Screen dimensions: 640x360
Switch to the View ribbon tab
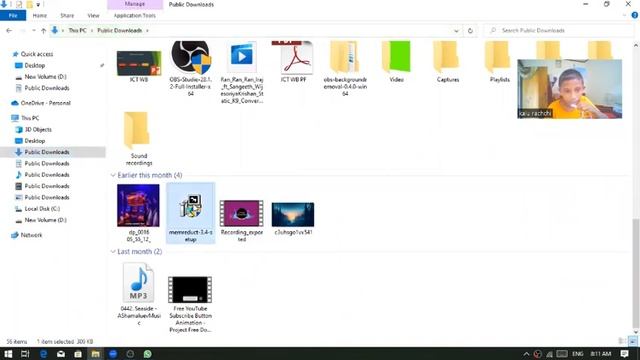93,16
